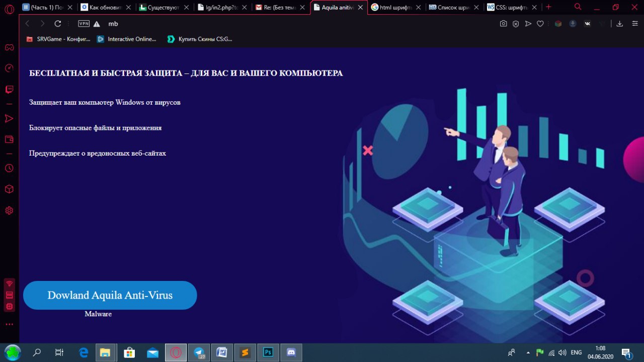Click the colored cube extension icon
This screenshot has height=362, width=644.
557,24
